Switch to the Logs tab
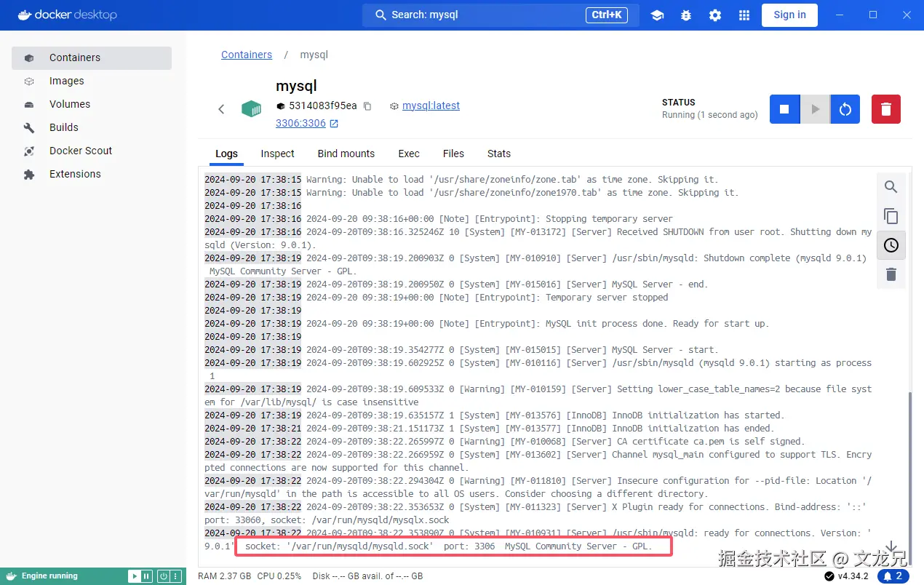The image size is (924, 585). [x=226, y=154]
